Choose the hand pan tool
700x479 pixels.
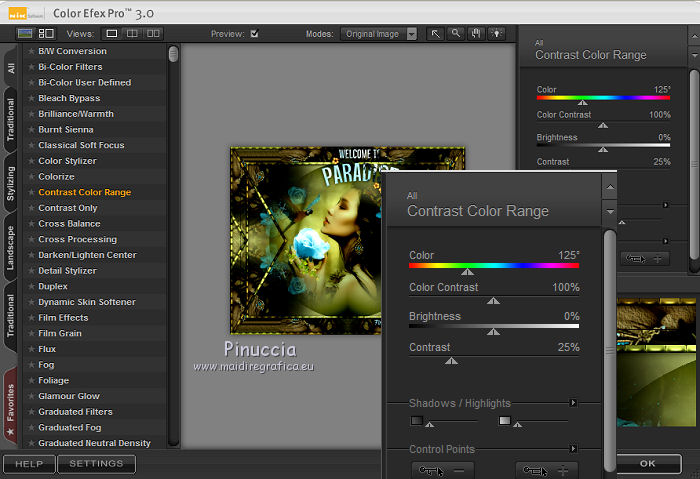[x=476, y=33]
